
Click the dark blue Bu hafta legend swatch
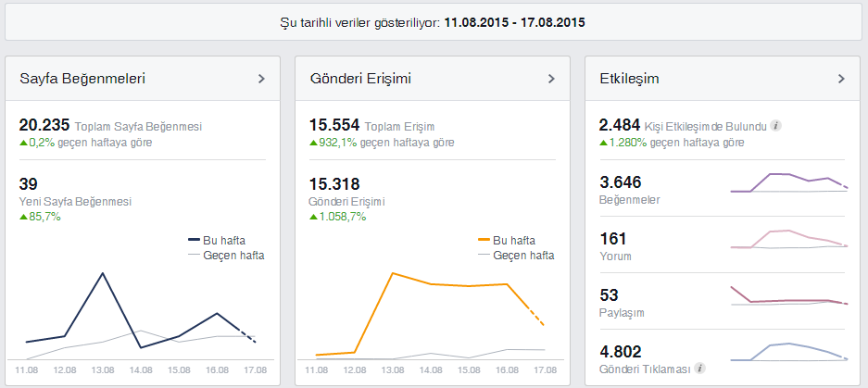[194, 240]
